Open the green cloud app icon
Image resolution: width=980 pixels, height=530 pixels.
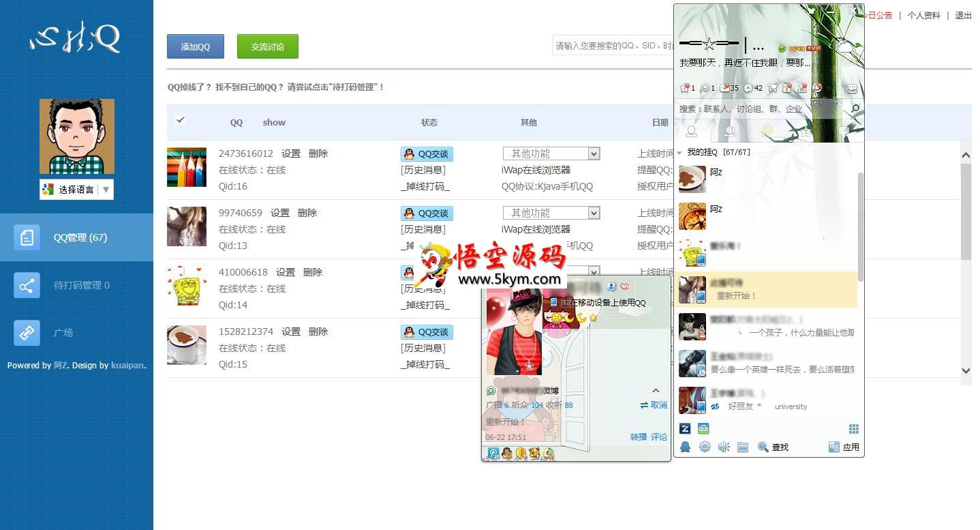[x=703, y=428]
